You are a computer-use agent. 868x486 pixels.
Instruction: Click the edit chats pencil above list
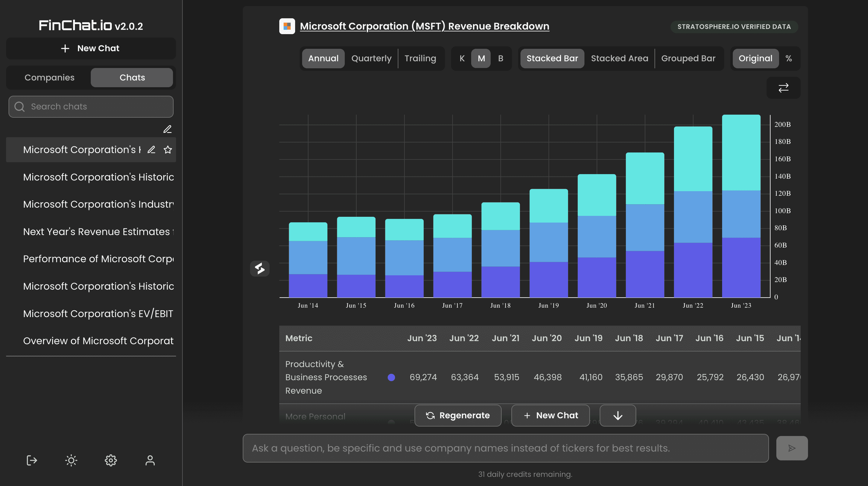click(167, 129)
